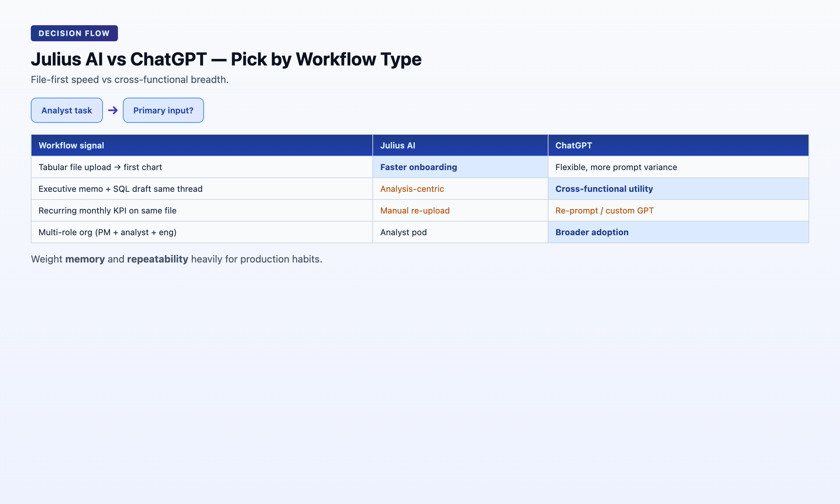The image size is (840, 504).
Task: Select the Multi-role org row label
Action: tap(202, 232)
